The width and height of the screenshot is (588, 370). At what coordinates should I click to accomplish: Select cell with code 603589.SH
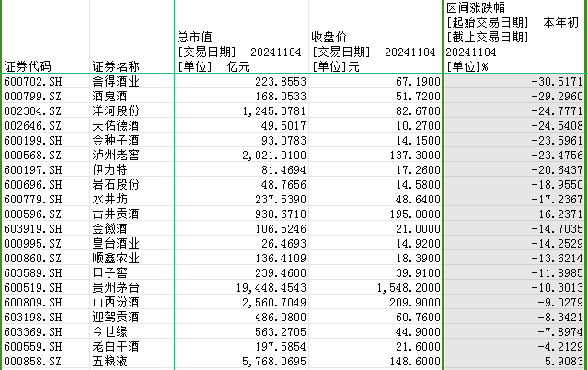46,272
